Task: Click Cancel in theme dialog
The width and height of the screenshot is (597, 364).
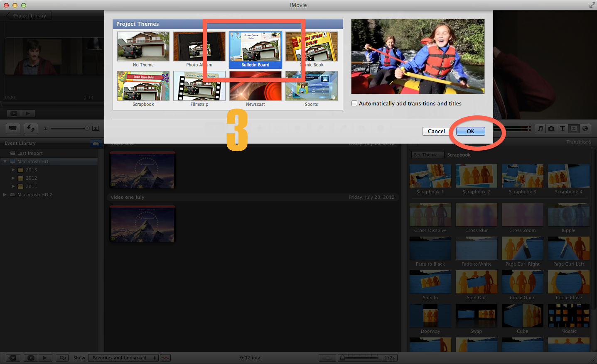Action: point(436,131)
